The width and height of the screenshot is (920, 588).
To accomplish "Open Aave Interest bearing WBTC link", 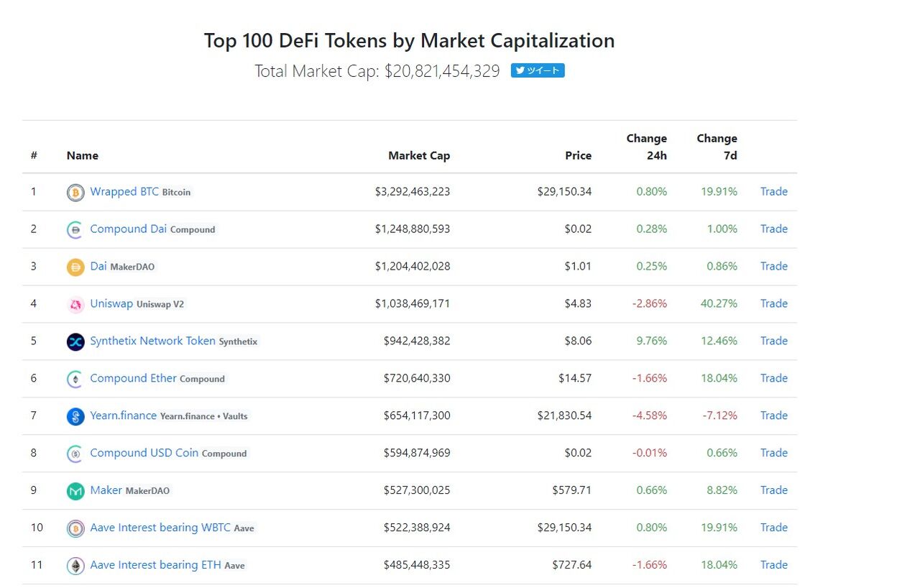I will [x=160, y=528].
